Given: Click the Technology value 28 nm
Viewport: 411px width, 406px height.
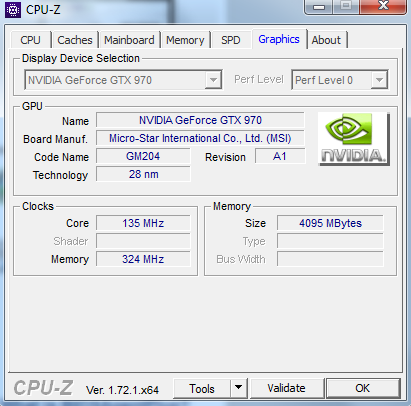Looking at the screenshot, I should (x=143, y=174).
